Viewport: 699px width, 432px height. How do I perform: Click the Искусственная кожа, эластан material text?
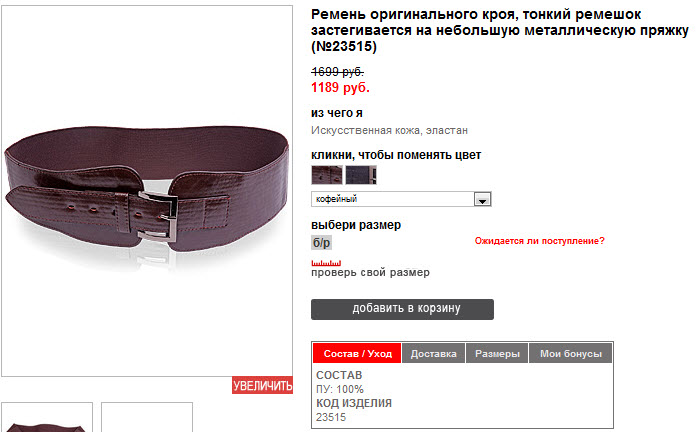[389, 130]
